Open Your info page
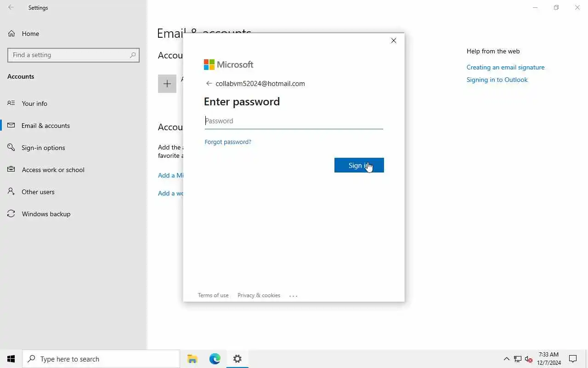588x368 pixels. [34, 103]
